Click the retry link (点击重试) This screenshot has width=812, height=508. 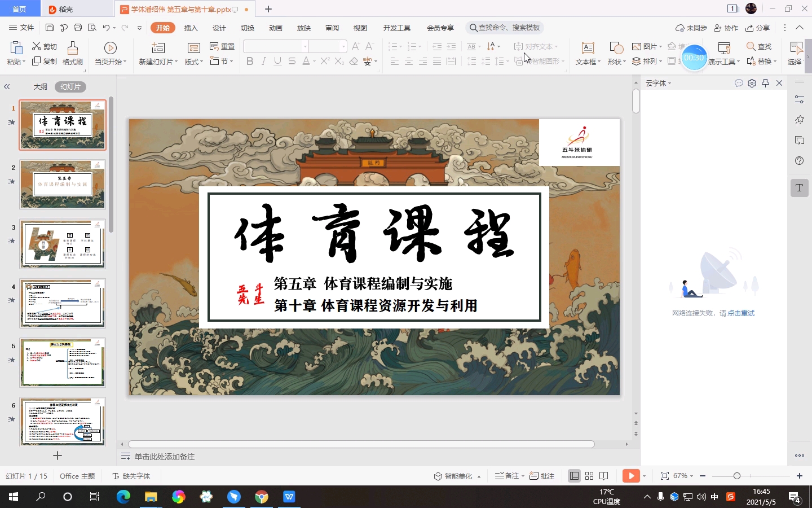tap(741, 313)
